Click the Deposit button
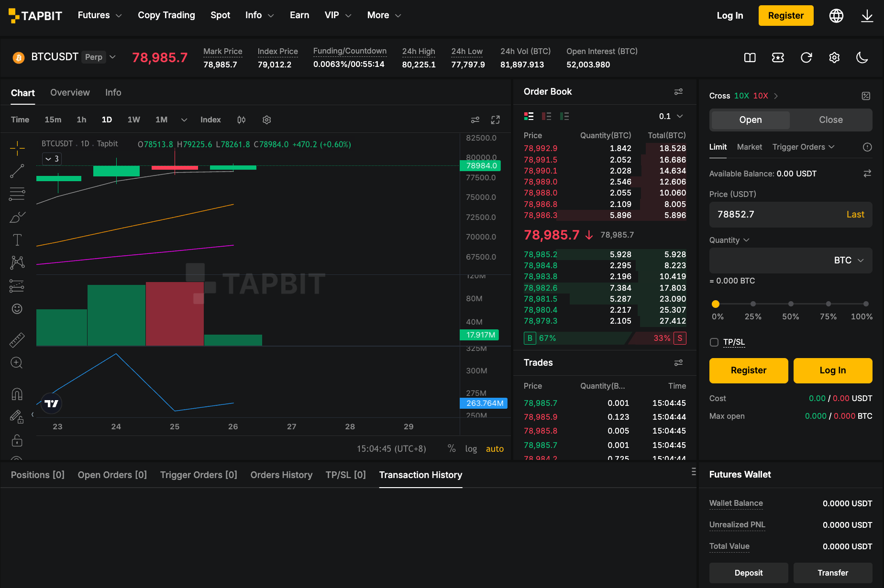Viewport: 884px width, 588px height. (x=749, y=573)
